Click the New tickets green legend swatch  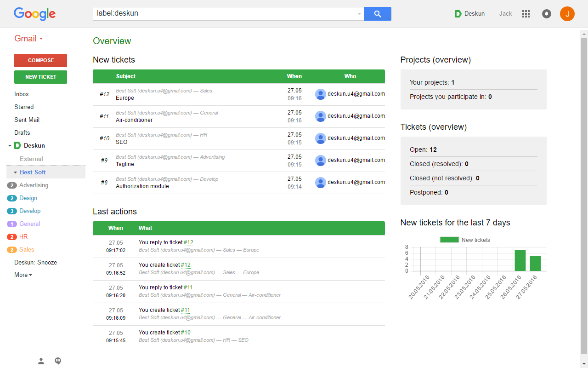(449, 240)
